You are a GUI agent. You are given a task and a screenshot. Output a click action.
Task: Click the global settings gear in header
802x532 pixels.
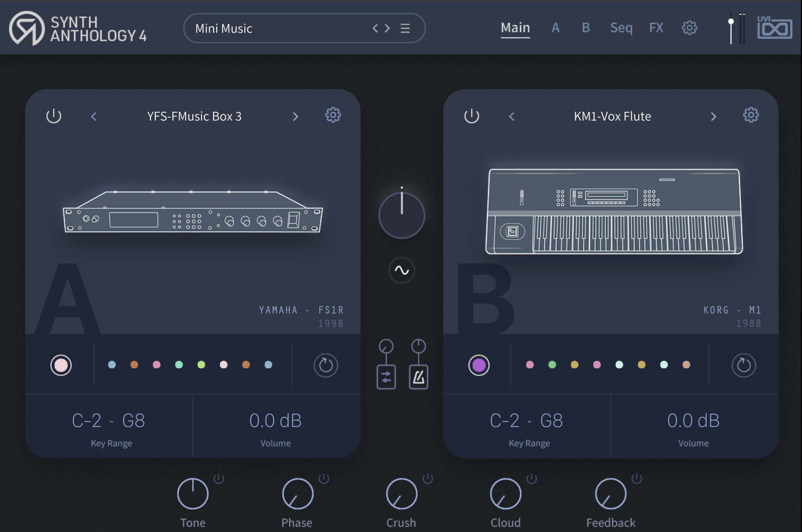[x=689, y=28]
